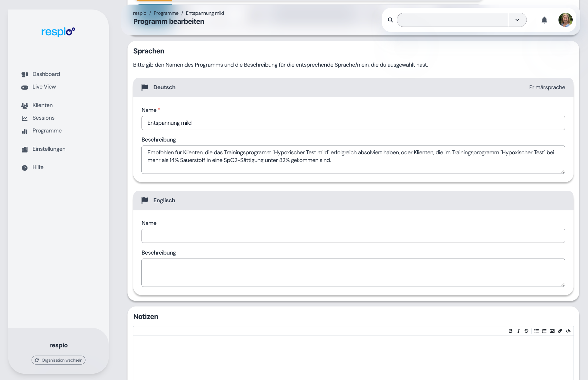
Task: Insert numbered list in Notizen
Action: [x=544, y=331]
